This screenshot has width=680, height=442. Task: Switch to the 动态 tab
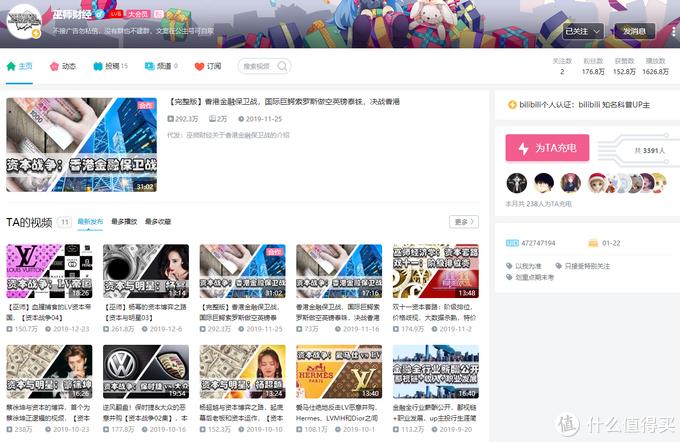click(63, 66)
